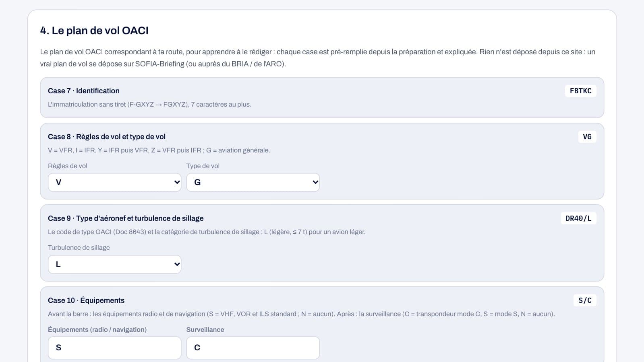Image resolution: width=644 pixels, height=362 pixels.
Task: Open the Règles de vol dropdown
Action: point(114,182)
